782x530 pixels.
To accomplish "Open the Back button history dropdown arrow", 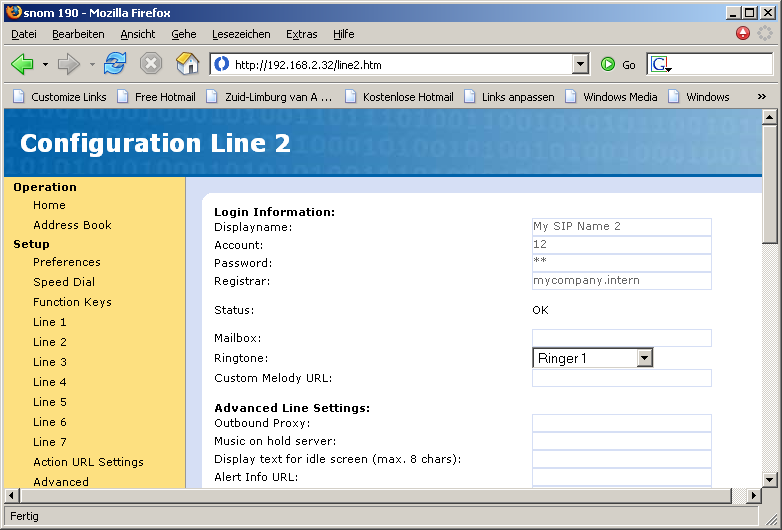I will (x=45, y=65).
